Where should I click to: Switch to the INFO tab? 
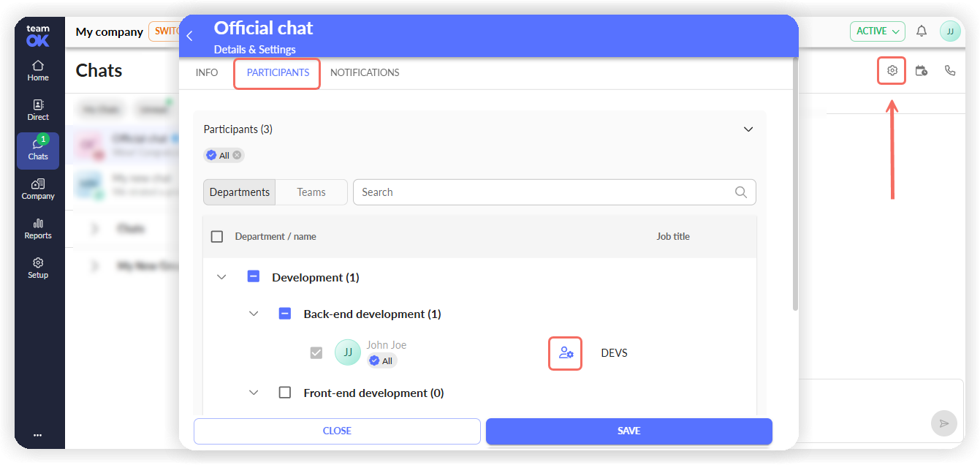[207, 72]
